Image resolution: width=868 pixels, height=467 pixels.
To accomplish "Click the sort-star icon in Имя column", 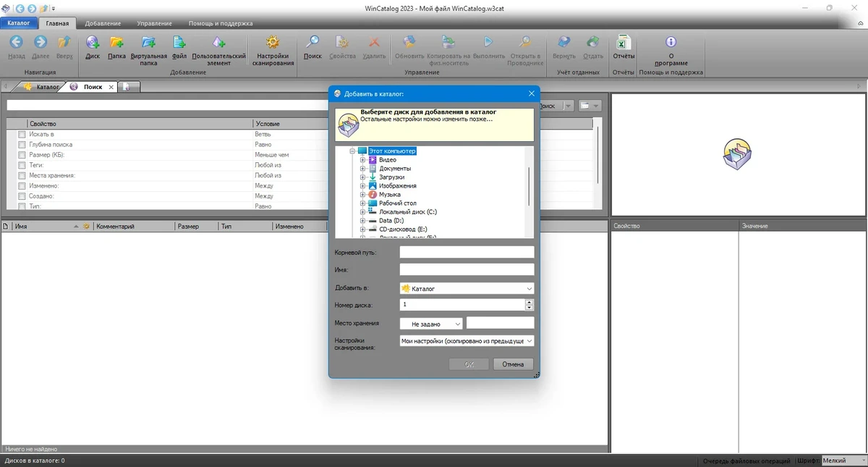I will coord(86,227).
